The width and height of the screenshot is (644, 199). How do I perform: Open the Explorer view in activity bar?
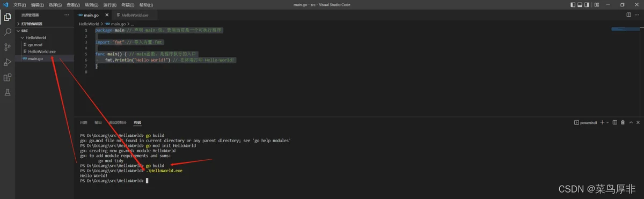pyautogui.click(x=8, y=17)
